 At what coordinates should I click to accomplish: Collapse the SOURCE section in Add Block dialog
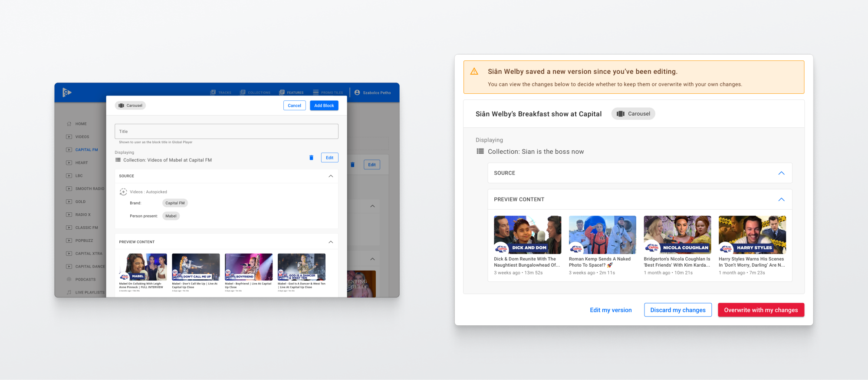pyautogui.click(x=331, y=176)
